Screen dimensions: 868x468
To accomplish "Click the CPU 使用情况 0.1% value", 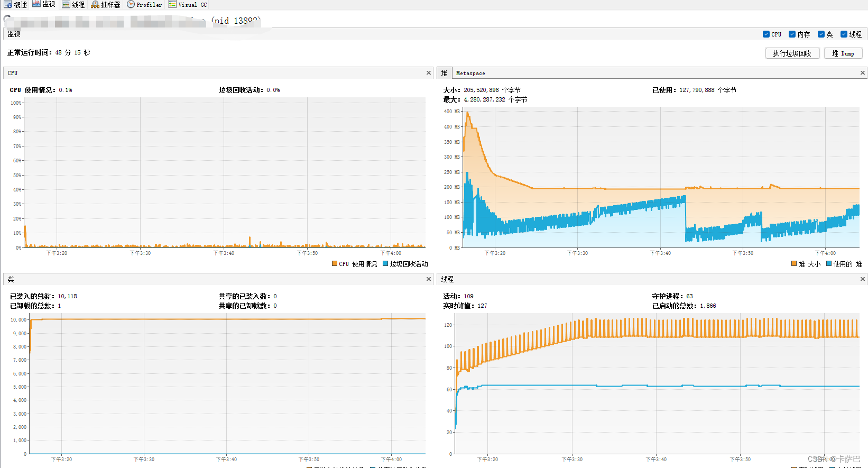I will coord(66,90).
